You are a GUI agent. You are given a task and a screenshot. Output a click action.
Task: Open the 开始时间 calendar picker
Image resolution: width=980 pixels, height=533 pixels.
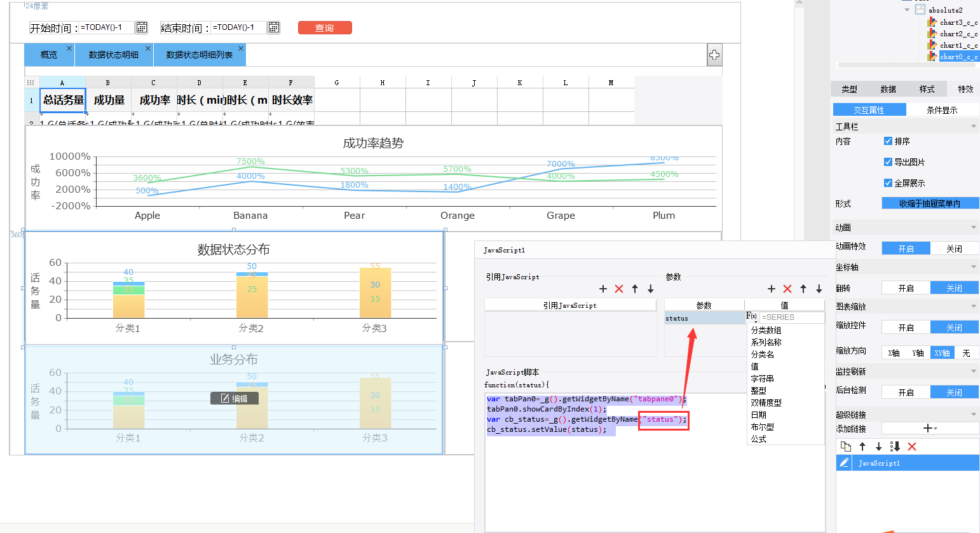(x=142, y=27)
